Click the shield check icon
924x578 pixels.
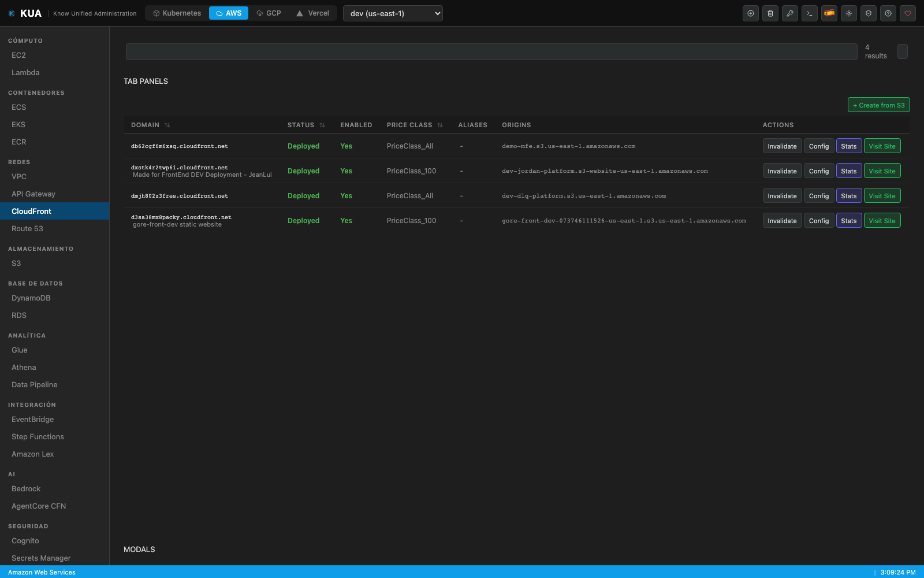[869, 13]
